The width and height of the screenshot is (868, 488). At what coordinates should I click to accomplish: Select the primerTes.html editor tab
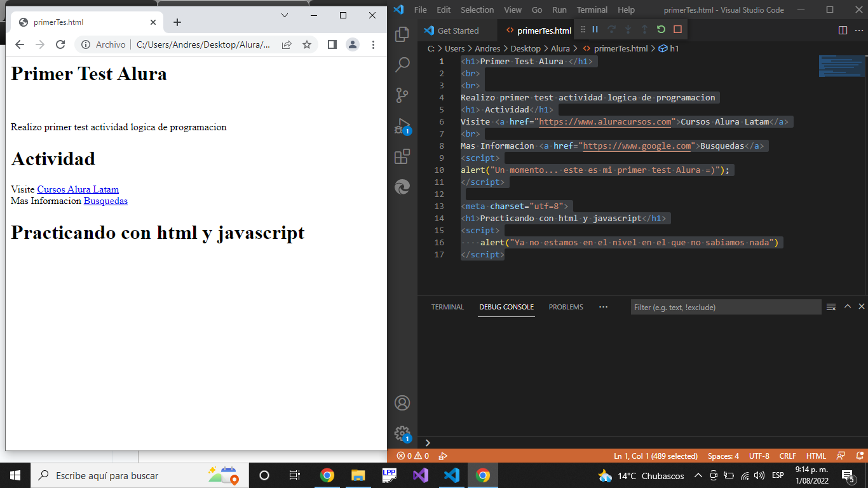(x=538, y=30)
